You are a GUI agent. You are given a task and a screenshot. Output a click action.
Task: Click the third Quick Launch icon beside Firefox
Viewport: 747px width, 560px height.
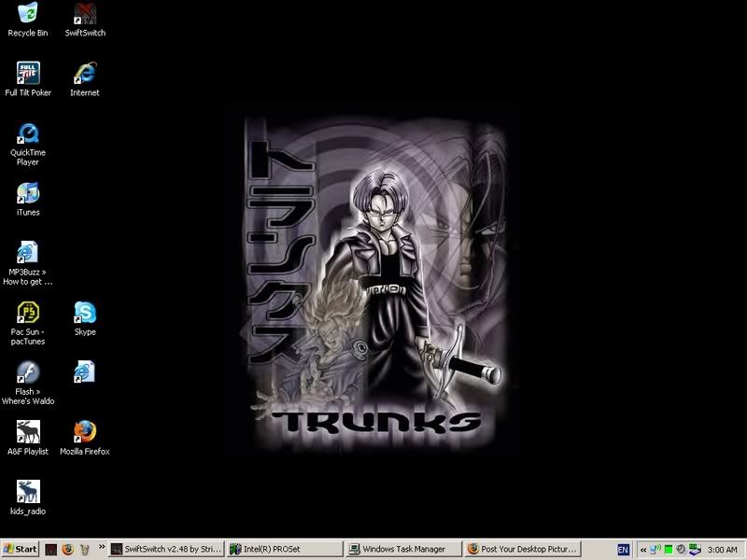(x=85, y=550)
